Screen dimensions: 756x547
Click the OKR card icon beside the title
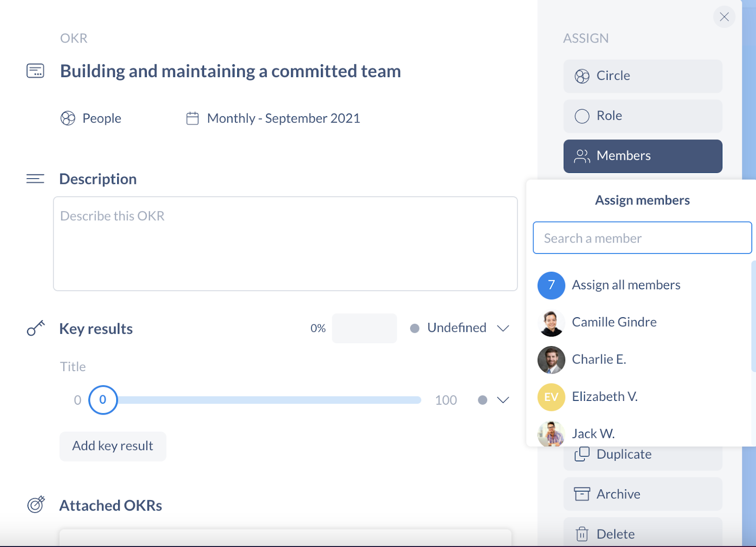click(x=35, y=71)
